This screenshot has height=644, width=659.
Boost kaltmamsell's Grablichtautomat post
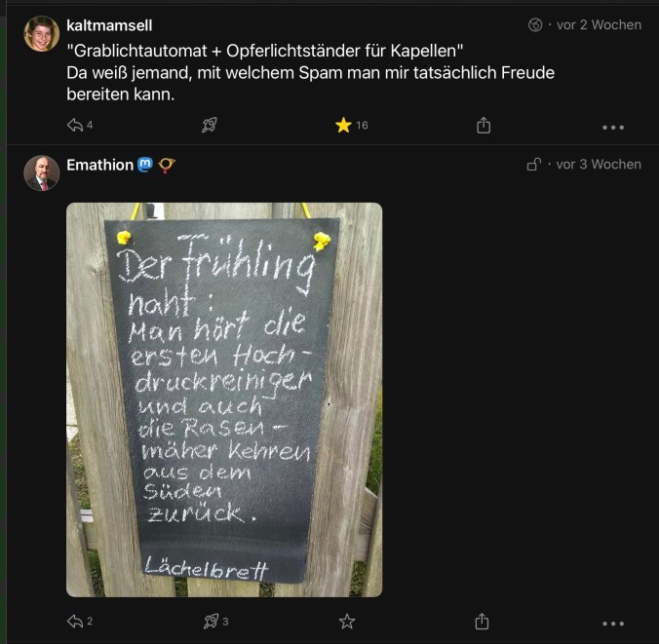point(209,126)
